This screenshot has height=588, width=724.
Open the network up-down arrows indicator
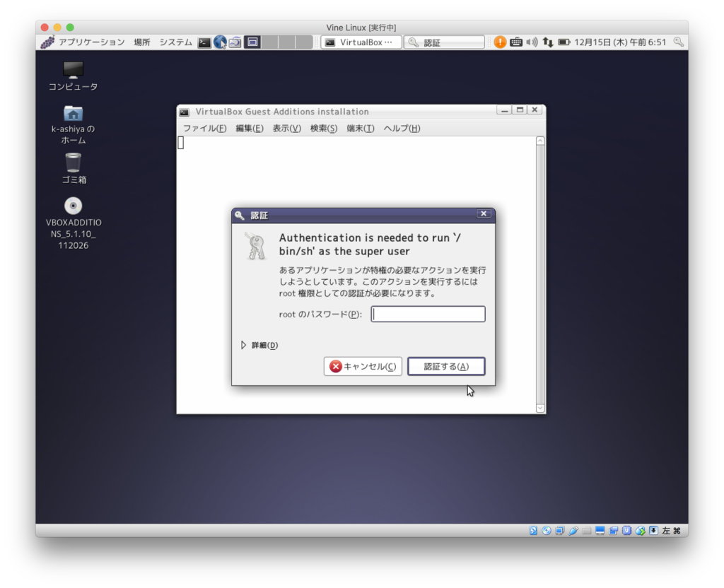click(x=548, y=42)
